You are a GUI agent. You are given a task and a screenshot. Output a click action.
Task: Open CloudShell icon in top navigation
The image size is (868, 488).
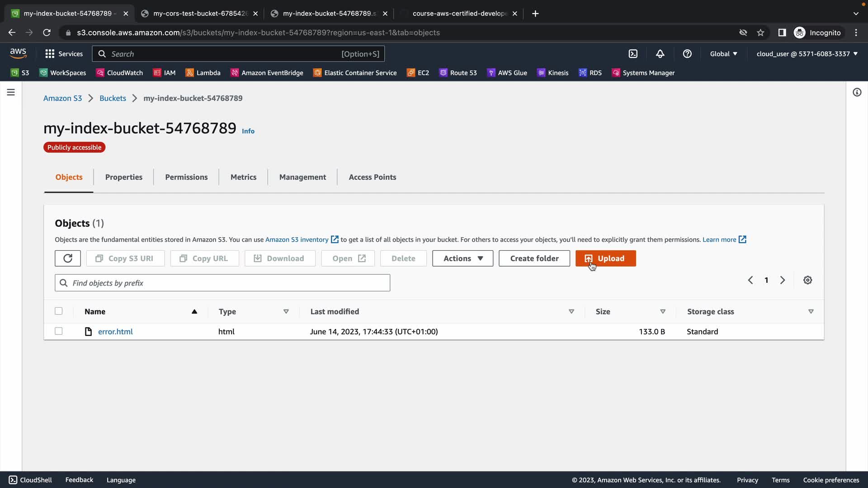pos(633,54)
